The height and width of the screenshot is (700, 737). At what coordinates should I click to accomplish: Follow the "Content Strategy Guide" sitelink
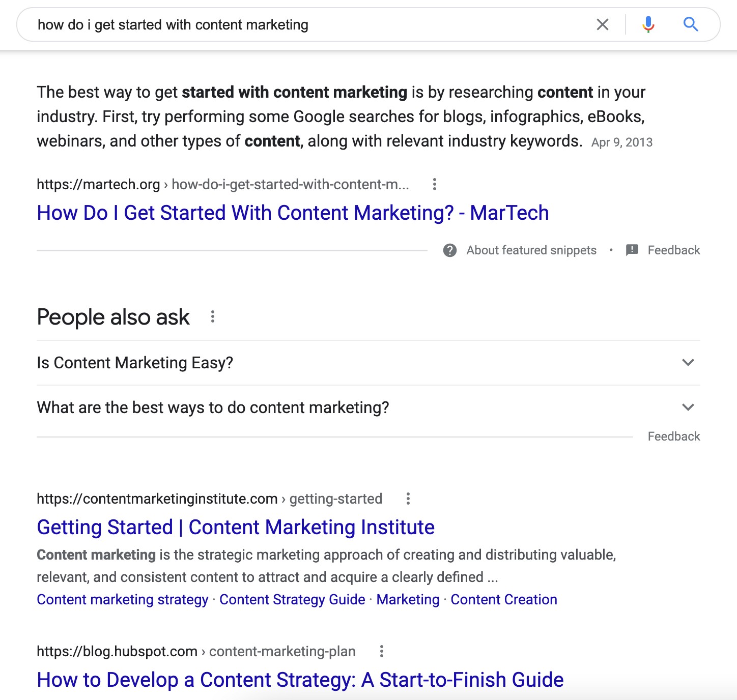coord(292,599)
